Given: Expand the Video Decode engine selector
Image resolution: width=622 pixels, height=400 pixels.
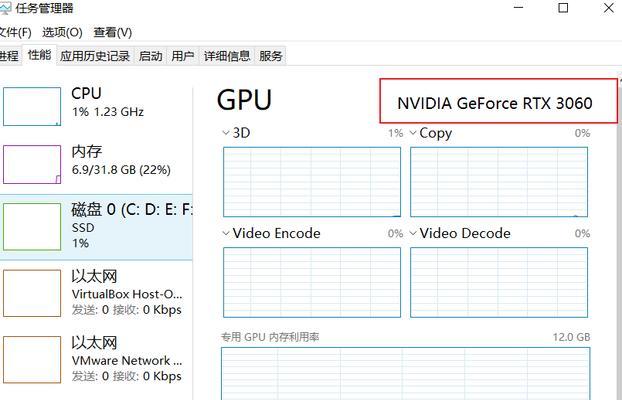Looking at the screenshot, I should pyautogui.click(x=412, y=234).
